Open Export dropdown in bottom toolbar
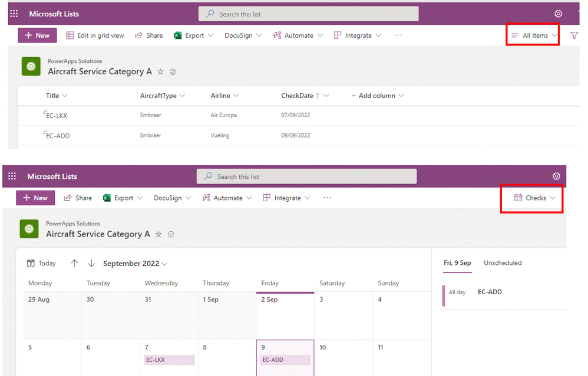This screenshot has height=376, width=588. click(x=123, y=198)
